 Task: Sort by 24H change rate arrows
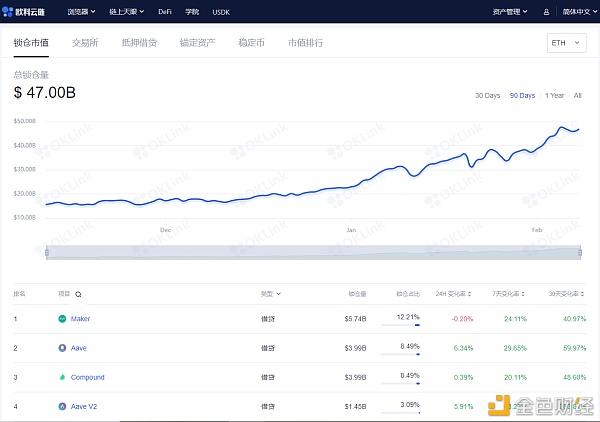point(470,294)
